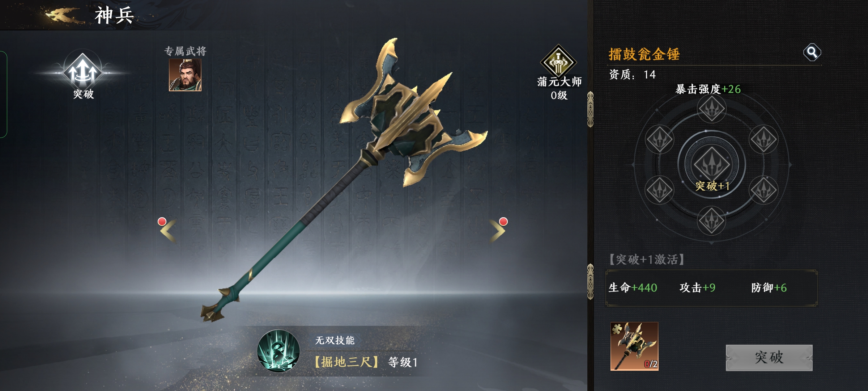868x391 pixels.
Task: Tap the bottom node of breakthrough ring
Action: [x=711, y=220]
